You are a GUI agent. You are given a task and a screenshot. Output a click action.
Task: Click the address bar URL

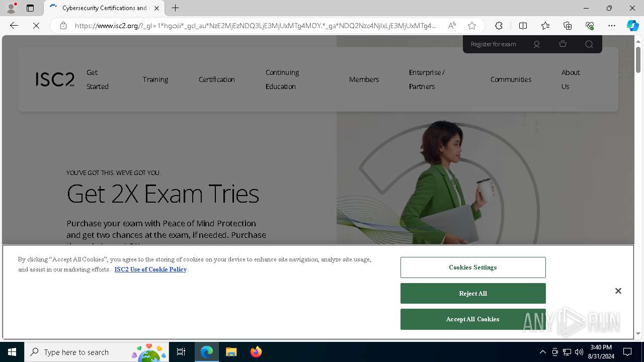coord(256,26)
